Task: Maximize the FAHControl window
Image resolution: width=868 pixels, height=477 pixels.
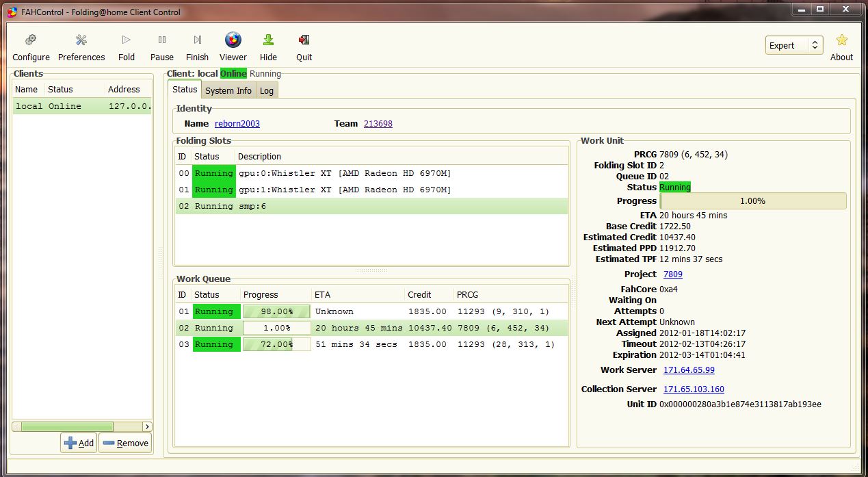Action: pyautogui.click(x=819, y=9)
